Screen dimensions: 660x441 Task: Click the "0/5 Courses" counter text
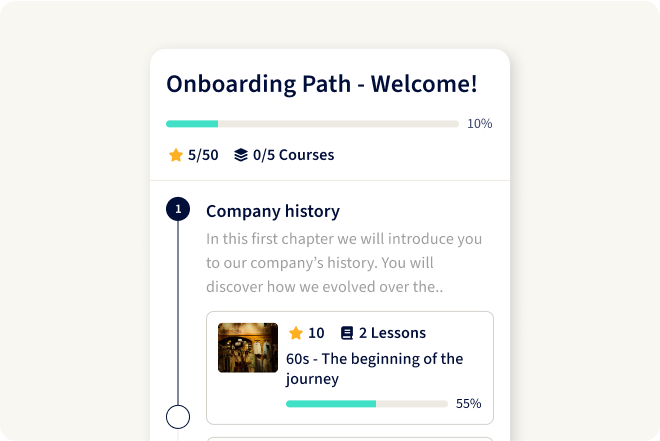pyautogui.click(x=293, y=155)
